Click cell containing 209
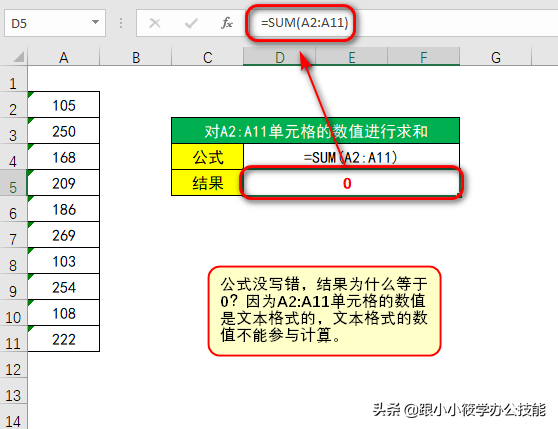The height and width of the screenshot is (429, 558). click(64, 183)
